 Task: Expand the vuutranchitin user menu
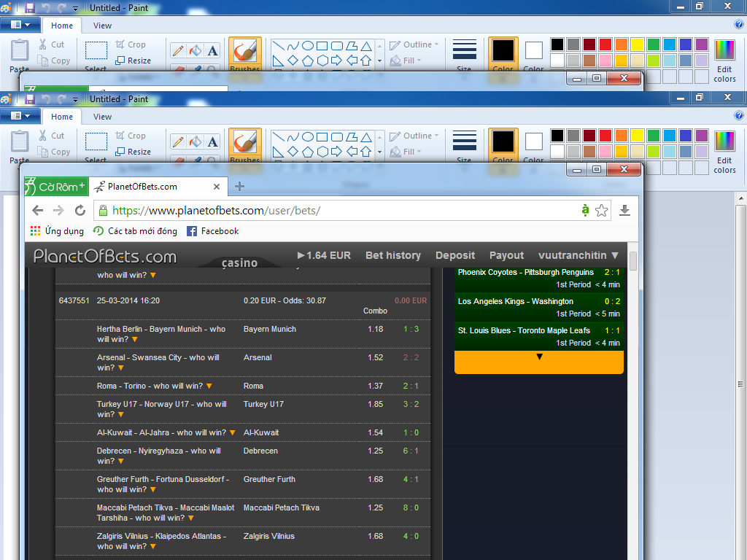pyautogui.click(x=578, y=256)
